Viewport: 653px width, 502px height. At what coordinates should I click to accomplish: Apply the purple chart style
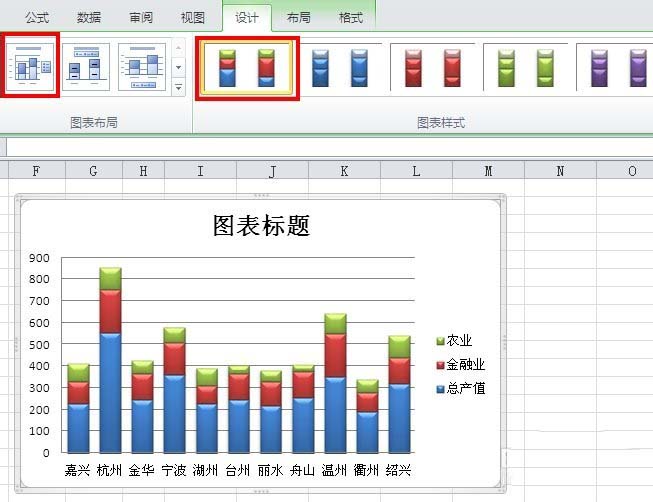pyautogui.click(x=614, y=68)
